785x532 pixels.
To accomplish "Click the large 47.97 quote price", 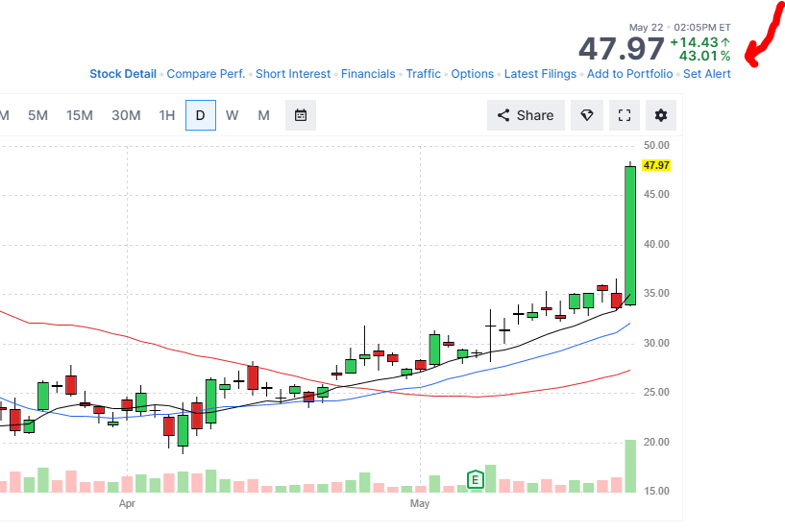I will click(x=622, y=49).
